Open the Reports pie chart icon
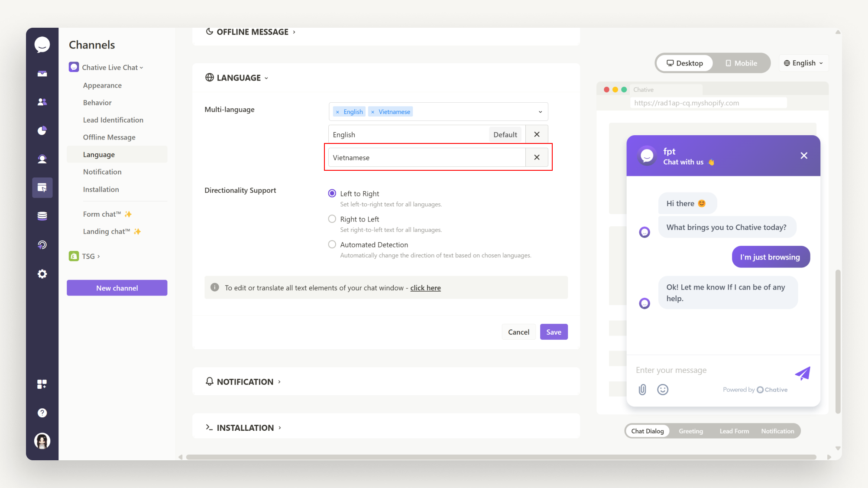Viewport: 868px width, 488px height. (x=42, y=130)
